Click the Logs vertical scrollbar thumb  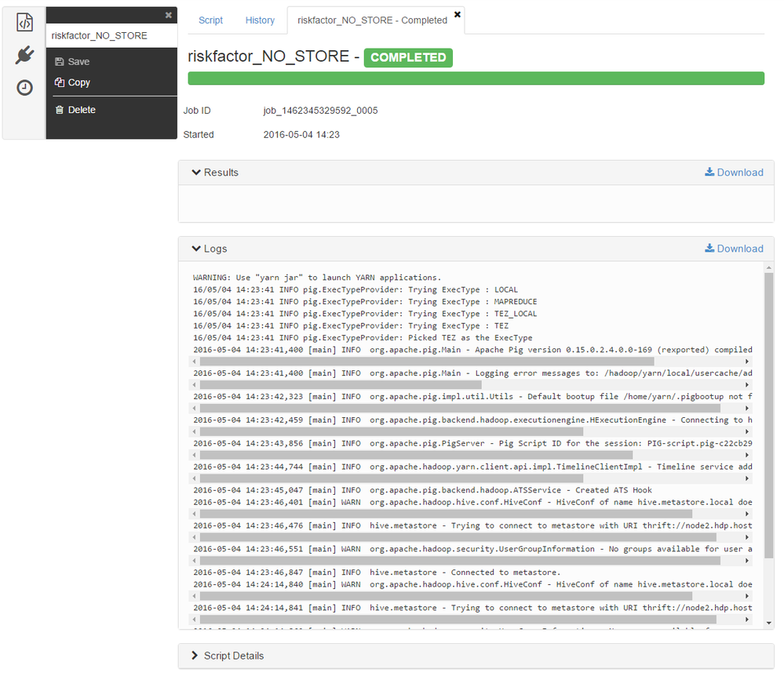click(x=769, y=416)
